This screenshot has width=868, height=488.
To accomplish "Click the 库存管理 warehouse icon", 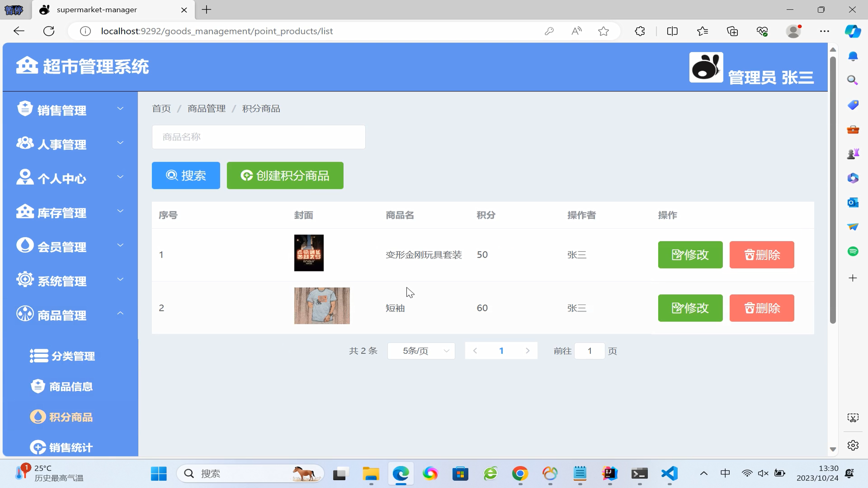I will click(x=25, y=211).
